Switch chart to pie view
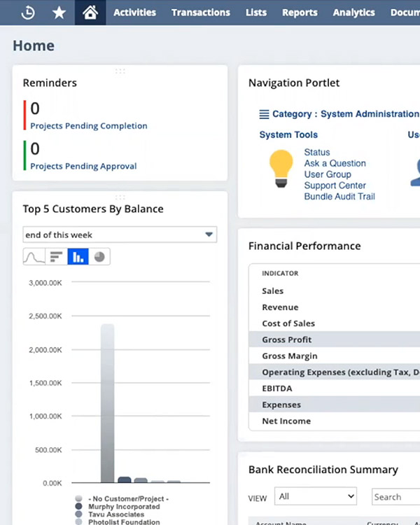 pyautogui.click(x=99, y=257)
